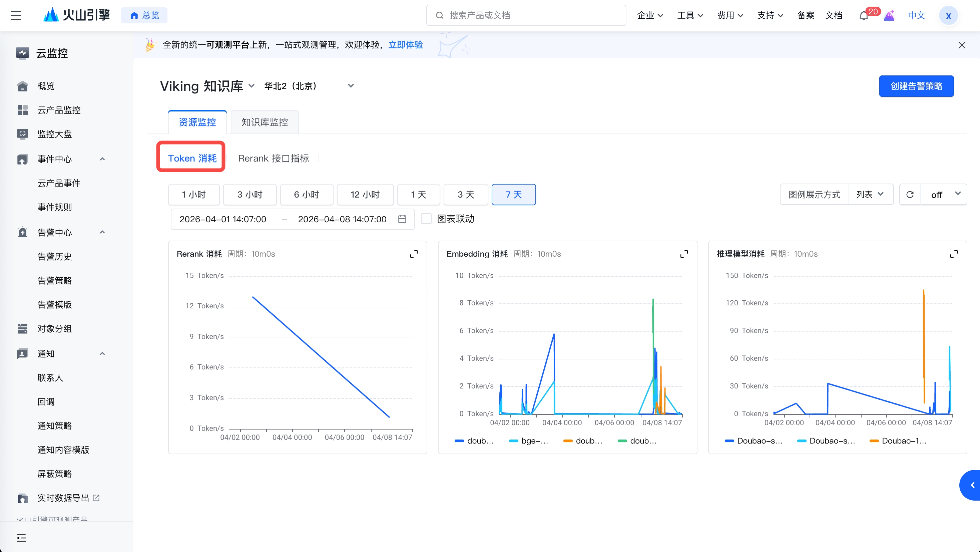Collapse the 事件中心 sidebar section

click(102, 159)
